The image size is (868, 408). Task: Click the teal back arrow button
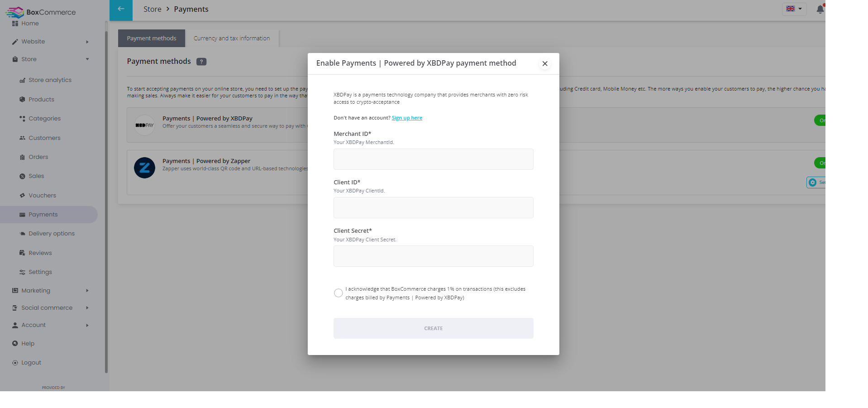tap(121, 10)
